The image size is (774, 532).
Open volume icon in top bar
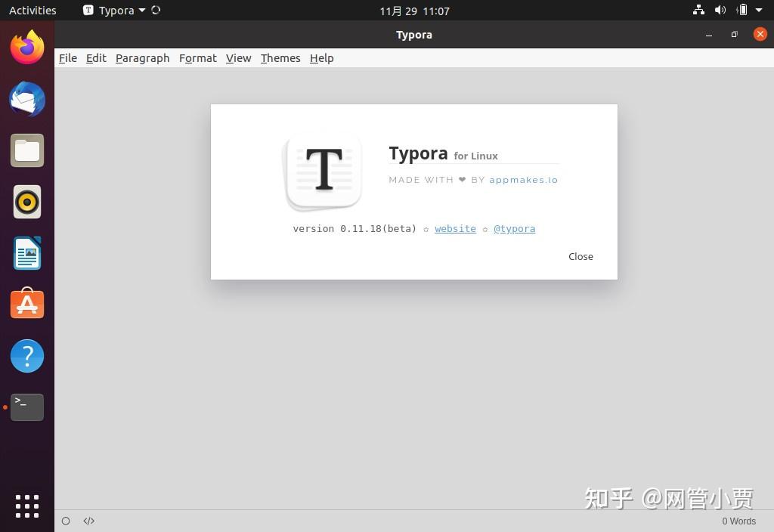point(720,10)
